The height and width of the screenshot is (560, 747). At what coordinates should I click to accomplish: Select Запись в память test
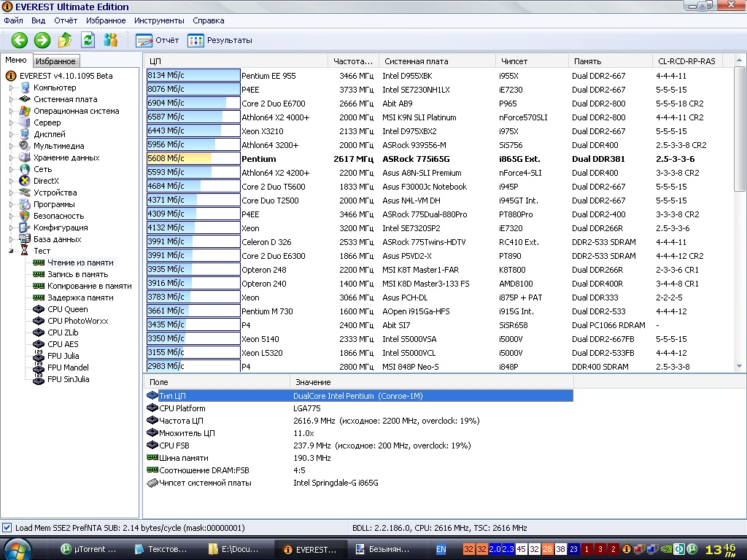point(77,274)
